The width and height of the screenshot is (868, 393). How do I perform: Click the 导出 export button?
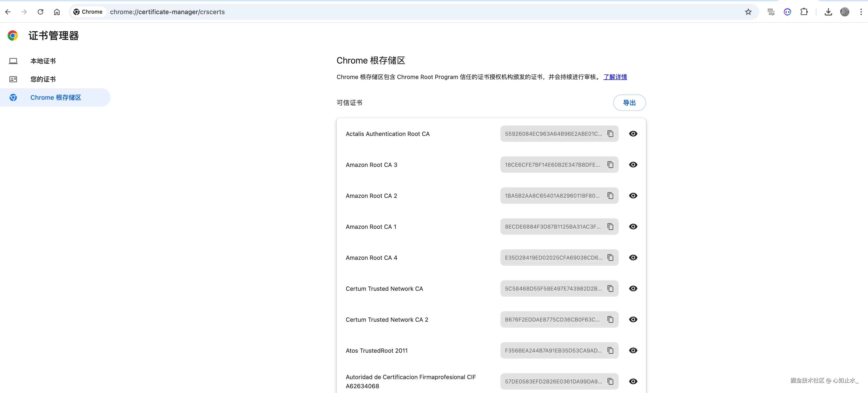(x=629, y=102)
